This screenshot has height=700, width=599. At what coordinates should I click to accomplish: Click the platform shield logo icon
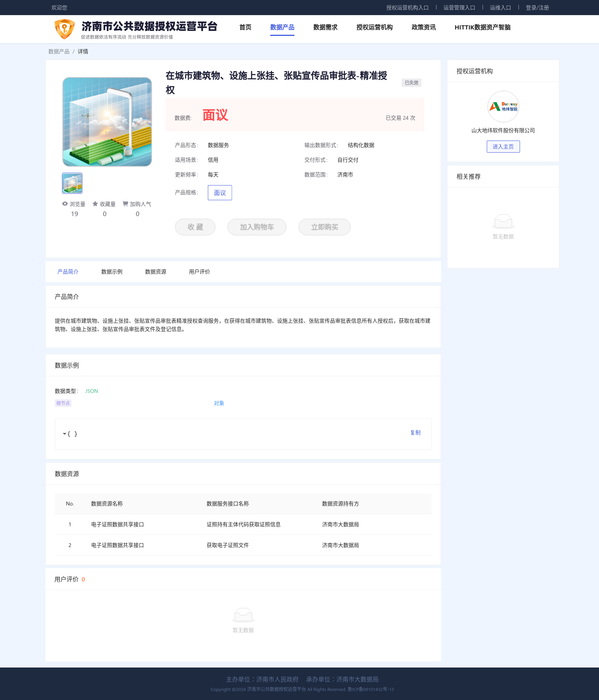tap(65, 29)
